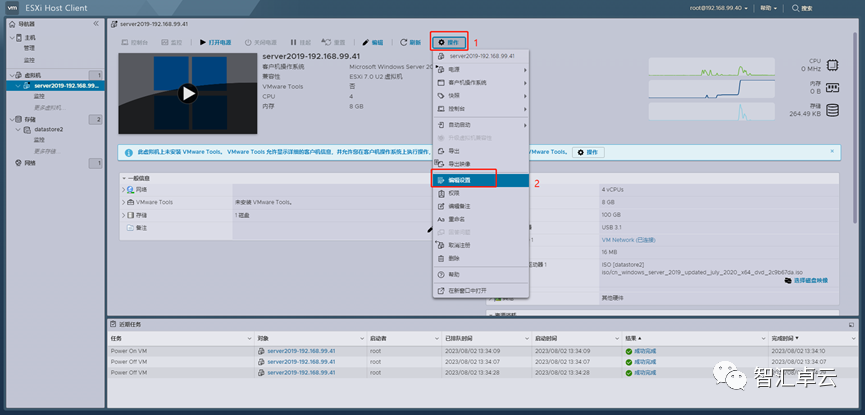The image size is (865, 415).
Task: Select 网络 networking in navigator
Action: (29, 163)
